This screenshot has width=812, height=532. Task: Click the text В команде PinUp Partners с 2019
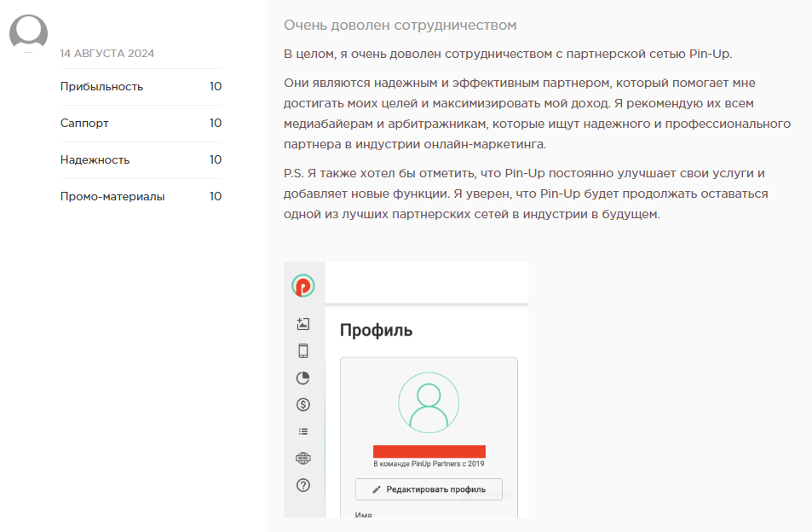[x=429, y=464]
